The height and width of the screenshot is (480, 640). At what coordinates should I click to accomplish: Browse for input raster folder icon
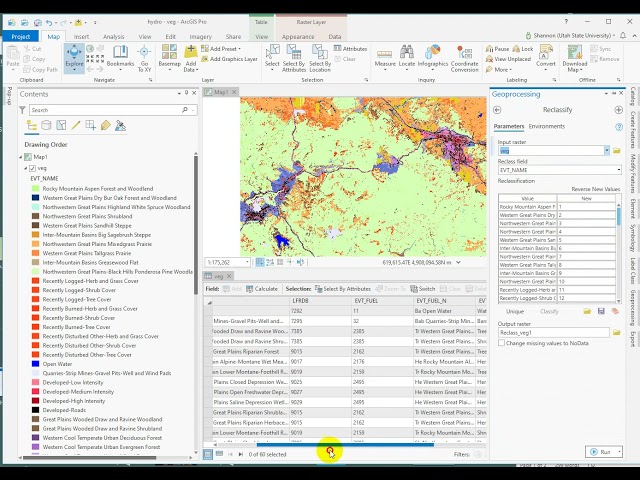(x=617, y=151)
